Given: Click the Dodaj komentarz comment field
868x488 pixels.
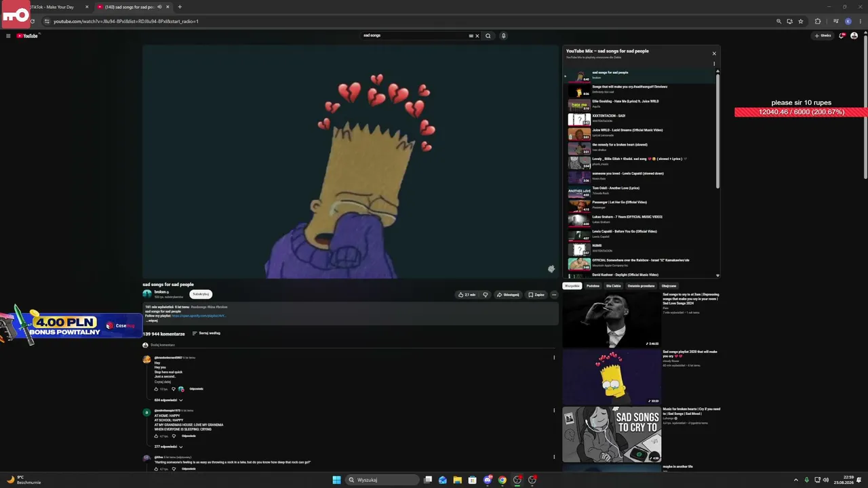Looking at the screenshot, I should 353,345.
